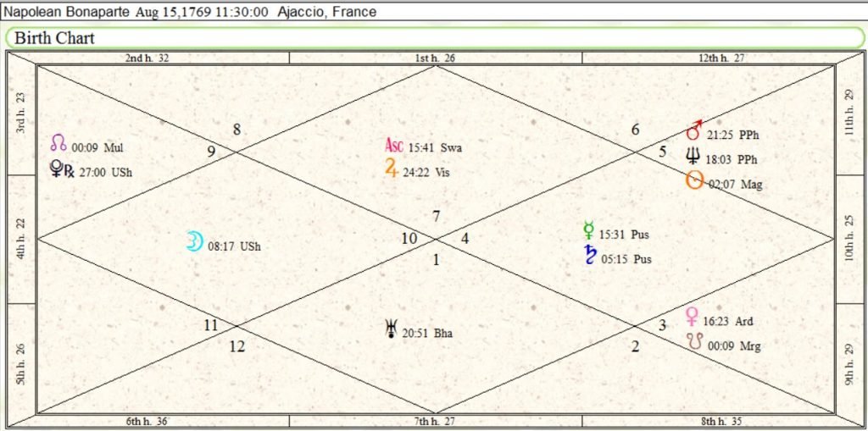This screenshot has height=431, width=868.
Task: Click sign number 5 beside the Mars house
Action: [x=662, y=151]
